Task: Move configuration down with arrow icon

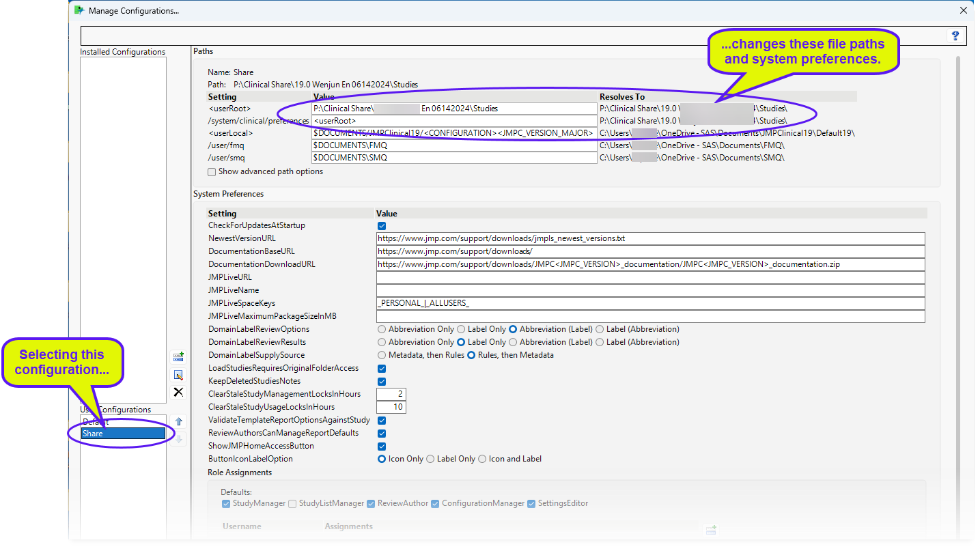Action: pos(178,439)
